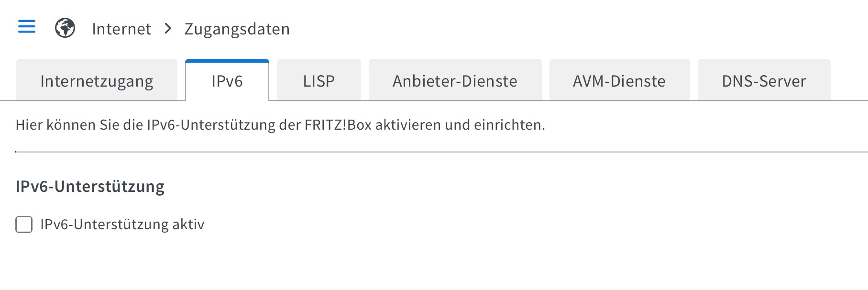Switch to Anbieter-Dienste tab
This screenshot has width=868, height=290.
point(455,80)
